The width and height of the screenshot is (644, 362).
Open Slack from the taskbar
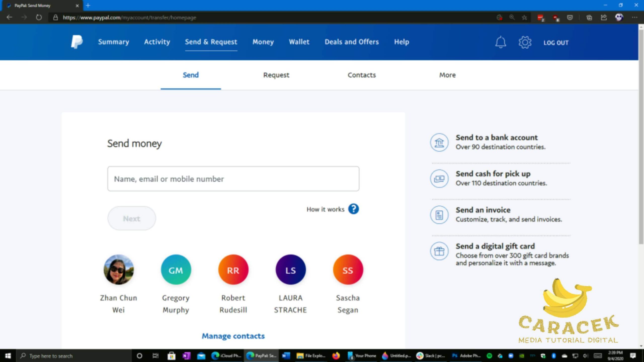pyautogui.click(x=430, y=355)
